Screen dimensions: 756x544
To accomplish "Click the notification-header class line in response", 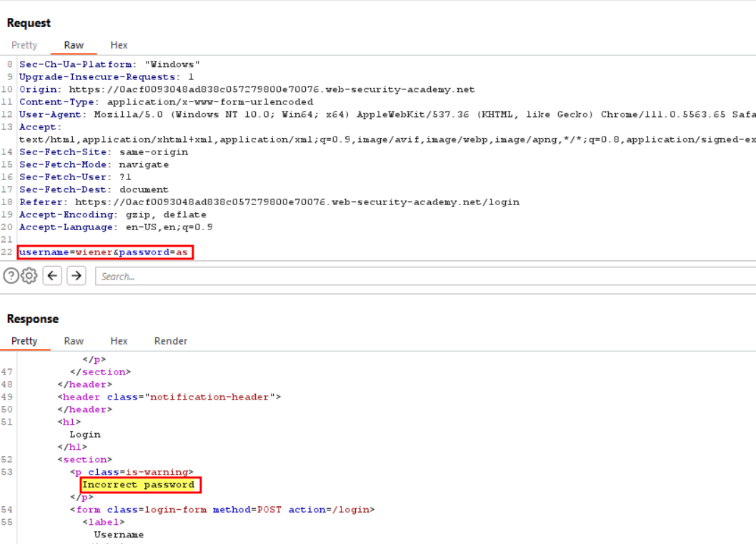I will 169,397.
